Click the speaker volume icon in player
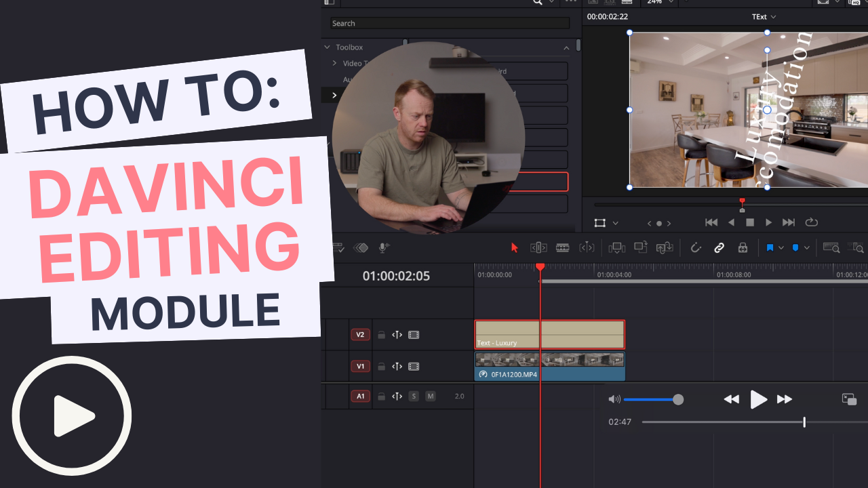 click(x=614, y=400)
